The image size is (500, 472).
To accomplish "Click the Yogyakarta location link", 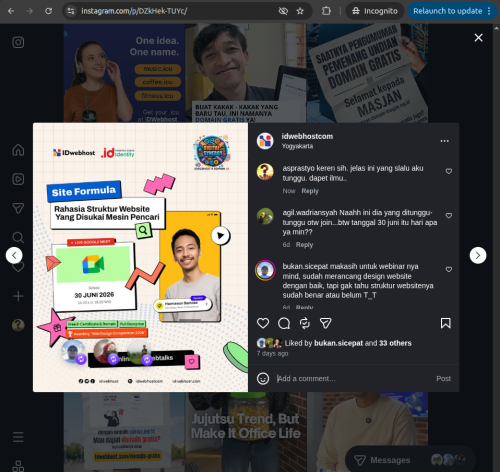I will point(297,146).
